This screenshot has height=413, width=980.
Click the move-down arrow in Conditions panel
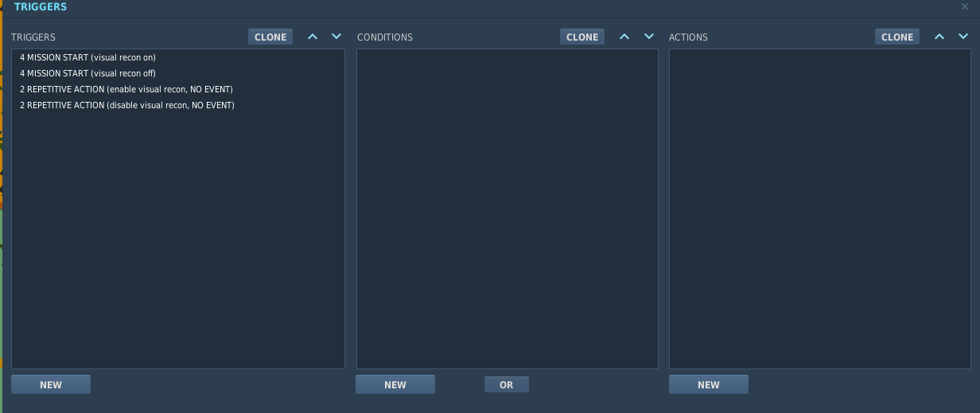649,37
